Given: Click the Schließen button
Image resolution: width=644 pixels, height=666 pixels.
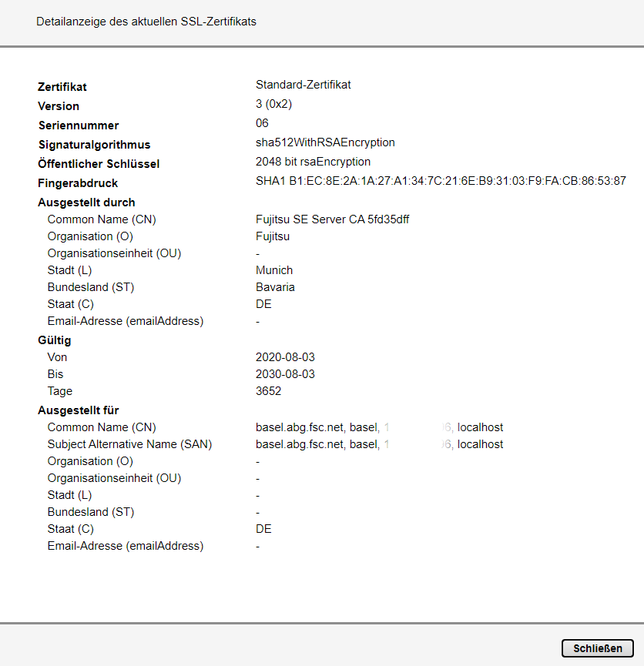Looking at the screenshot, I should [597, 648].
